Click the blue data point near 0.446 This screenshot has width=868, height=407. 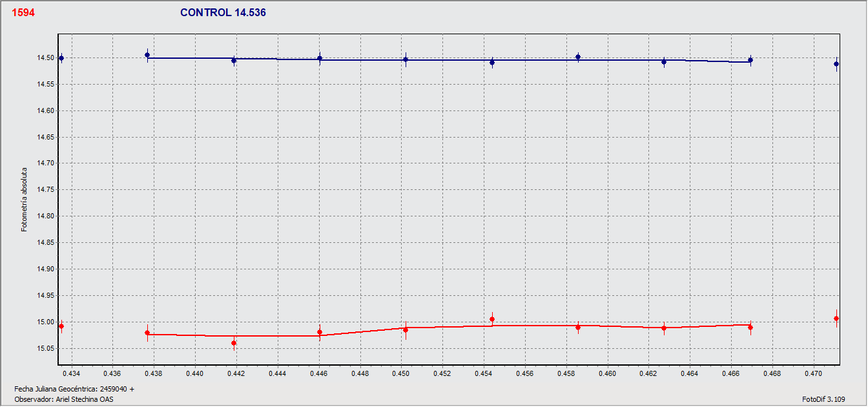320,58
